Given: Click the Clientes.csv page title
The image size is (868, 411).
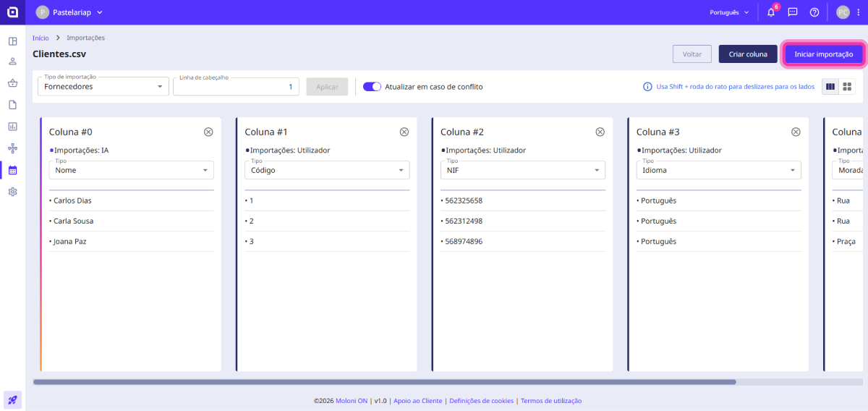Looking at the screenshot, I should coord(59,54).
